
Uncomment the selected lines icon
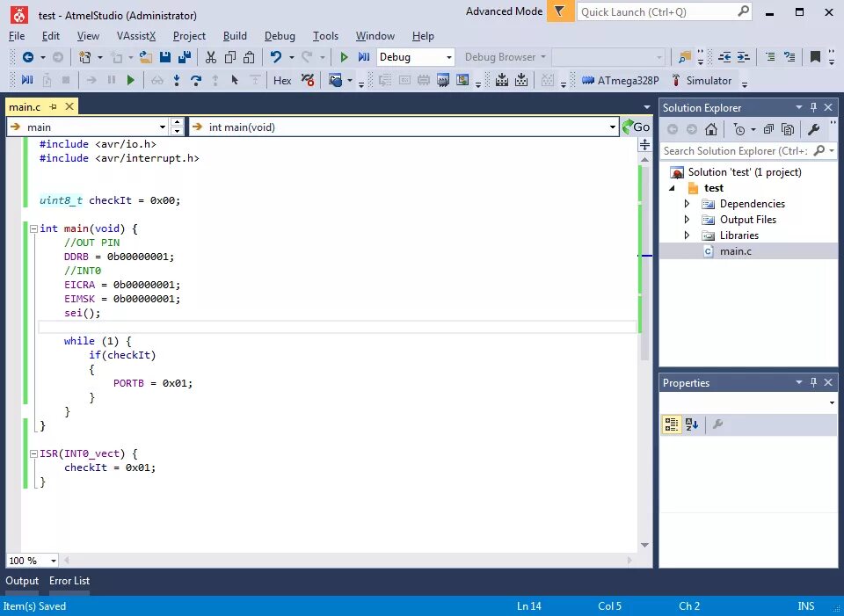(x=789, y=57)
